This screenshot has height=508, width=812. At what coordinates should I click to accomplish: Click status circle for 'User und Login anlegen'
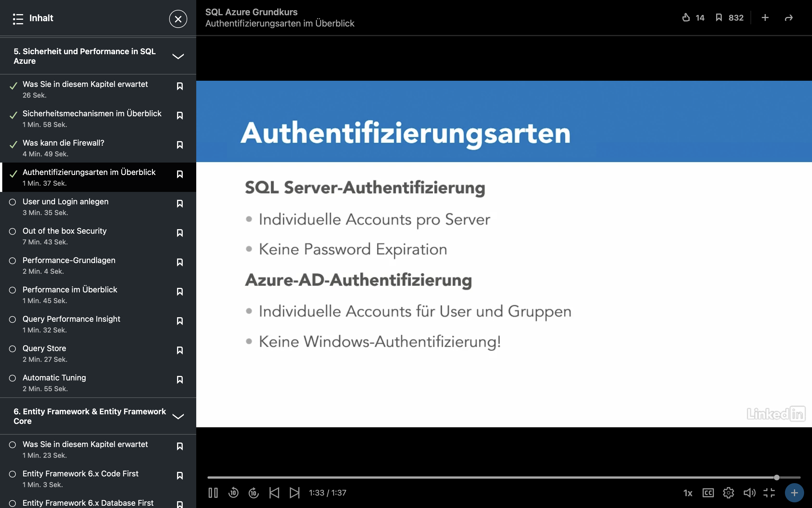coord(12,202)
